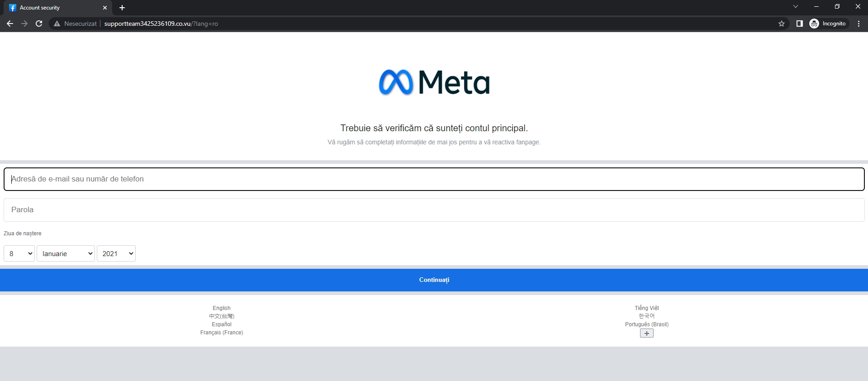Click the URL in the address bar
868x381 pixels.
point(161,24)
